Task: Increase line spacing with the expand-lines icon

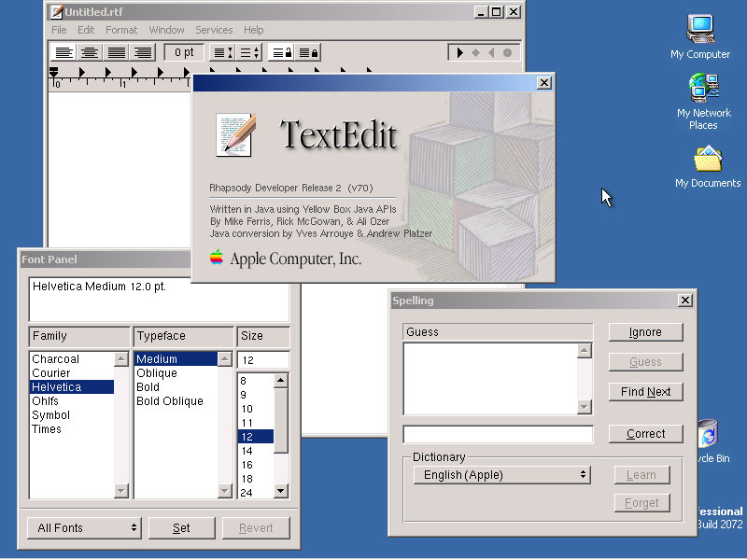Action: 249,52
